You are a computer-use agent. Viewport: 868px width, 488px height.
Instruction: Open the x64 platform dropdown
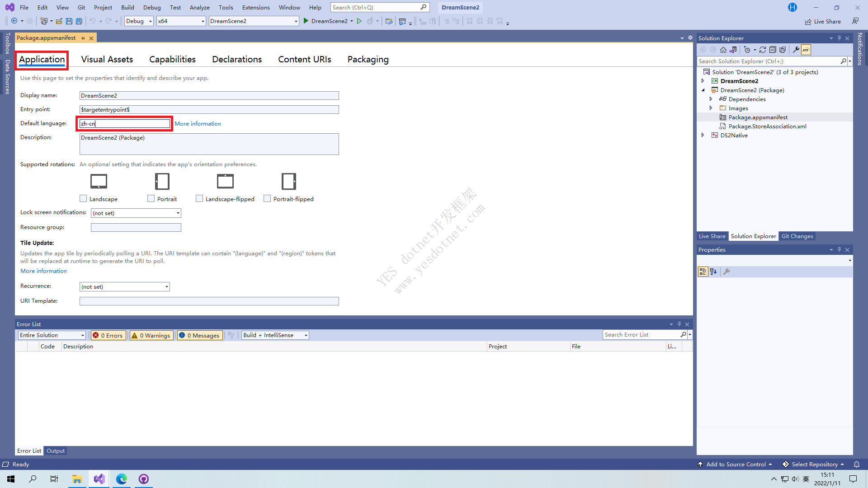coord(181,21)
